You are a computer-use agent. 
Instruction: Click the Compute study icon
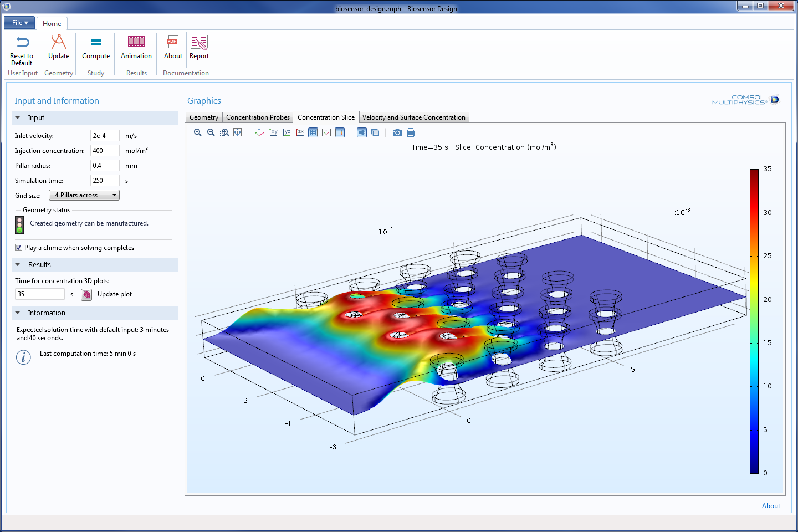96,48
